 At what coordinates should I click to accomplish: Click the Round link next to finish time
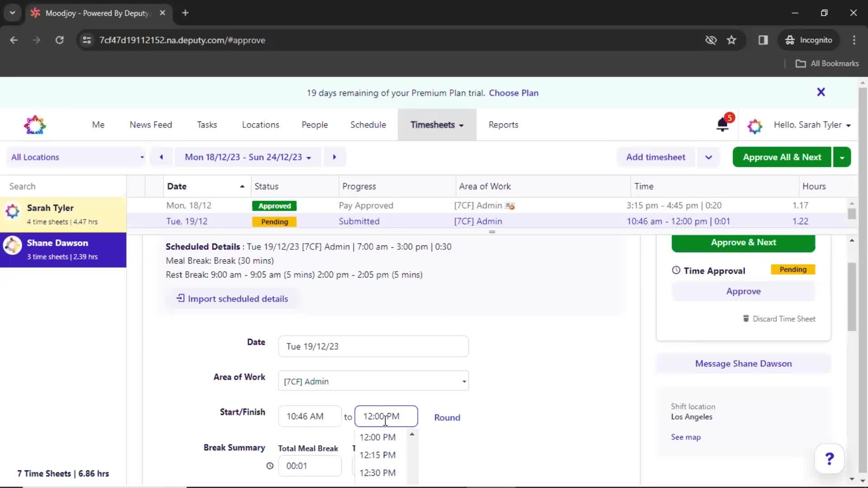447,418
